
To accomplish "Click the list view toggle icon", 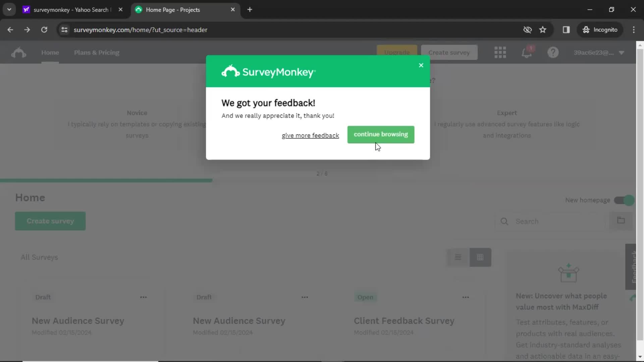I will (x=458, y=257).
